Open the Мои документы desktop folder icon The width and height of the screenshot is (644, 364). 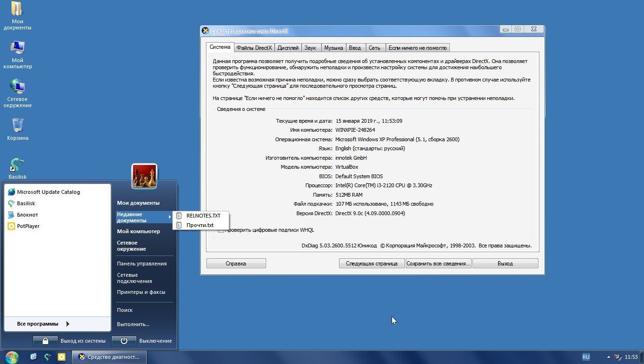(x=17, y=16)
